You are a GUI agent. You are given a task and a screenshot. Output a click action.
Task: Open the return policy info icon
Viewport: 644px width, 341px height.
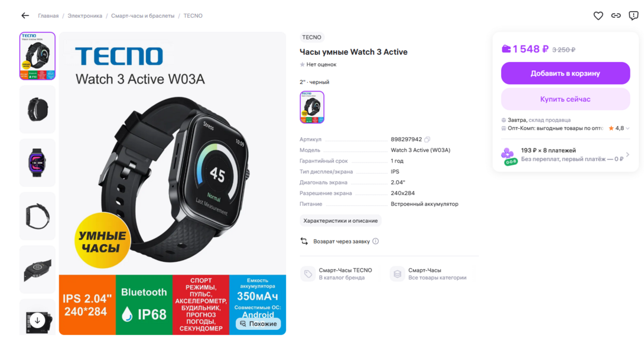tap(375, 241)
